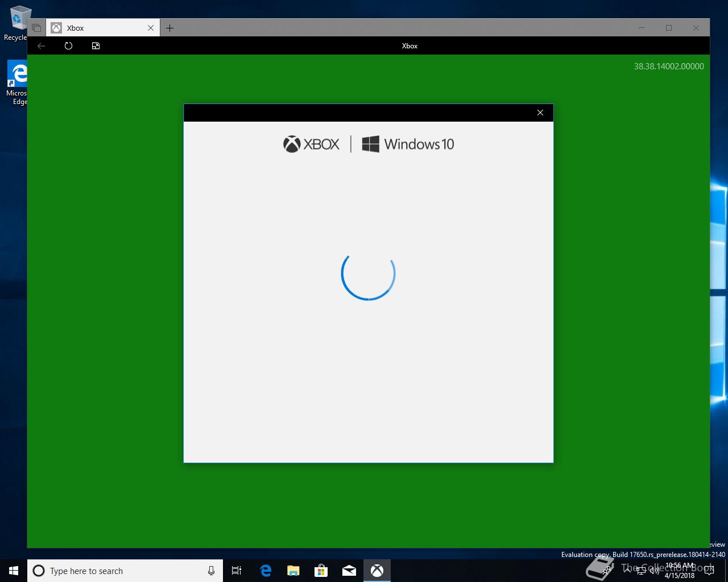The width and height of the screenshot is (728, 582).
Task: Show hidden system tray icons
Action: [x=627, y=571]
